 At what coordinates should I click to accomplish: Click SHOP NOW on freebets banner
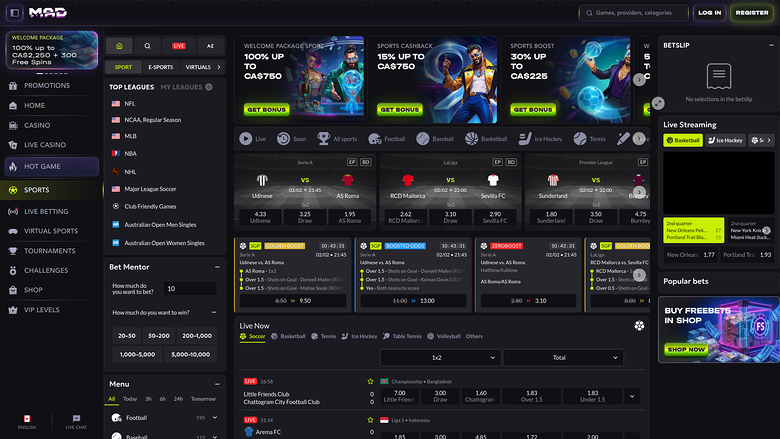[686, 350]
